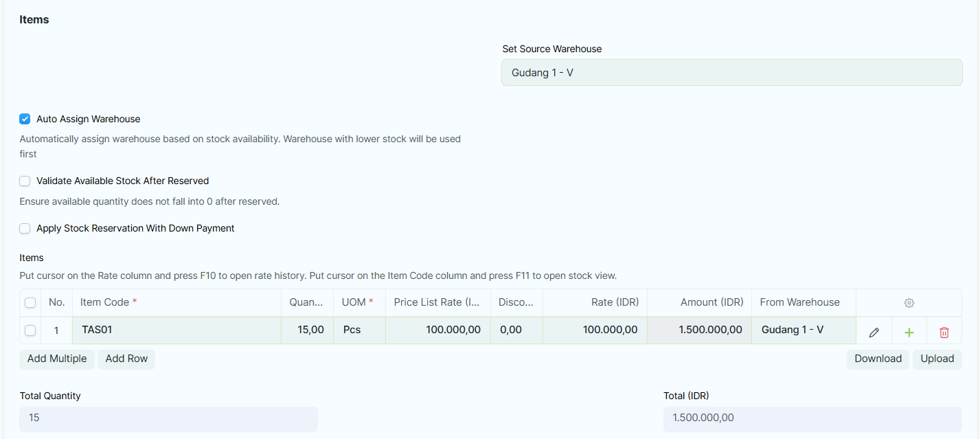Screen dimensions: 980x439
Task: Select all rows with header checkbox
Action: coord(30,302)
